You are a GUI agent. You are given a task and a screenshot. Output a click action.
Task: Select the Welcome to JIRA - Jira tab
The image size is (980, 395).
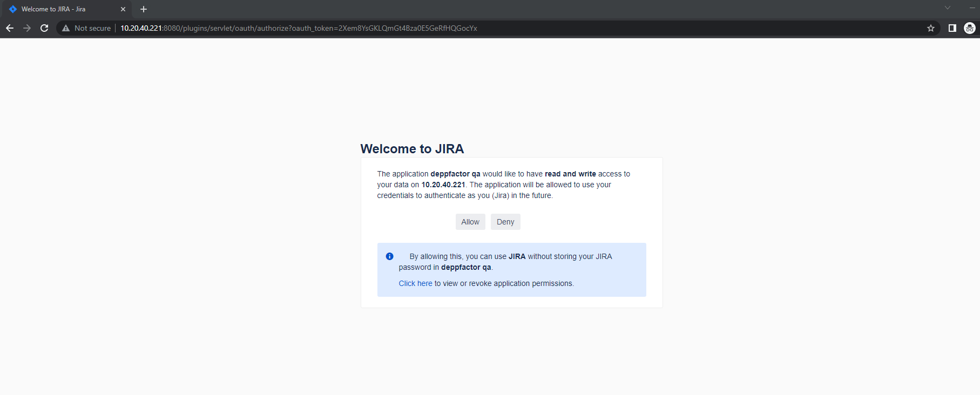pyautogui.click(x=67, y=9)
